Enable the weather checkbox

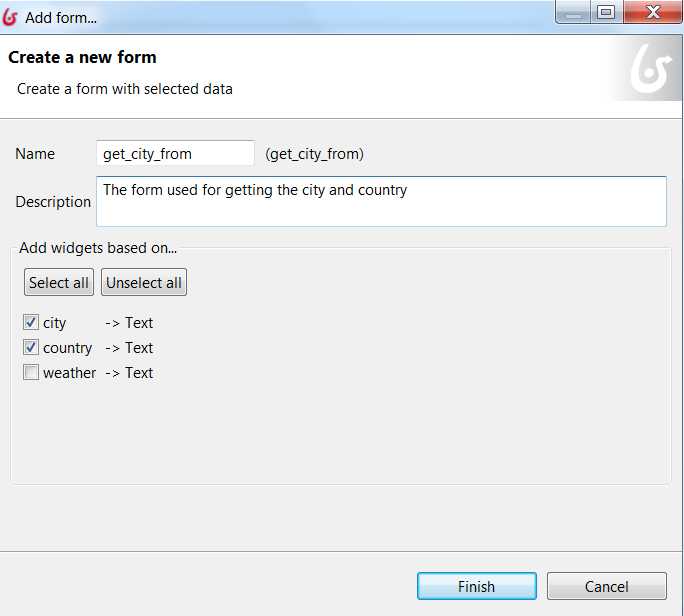31,372
